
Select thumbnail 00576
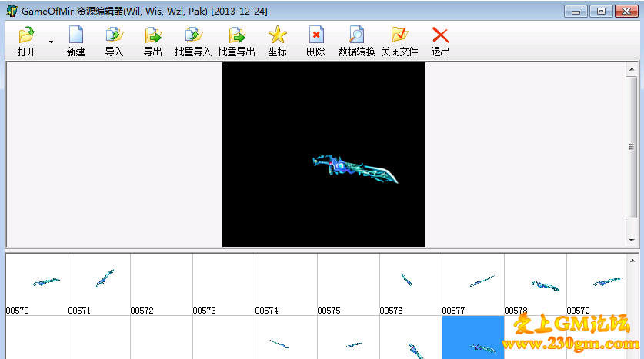(x=411, y=284)
